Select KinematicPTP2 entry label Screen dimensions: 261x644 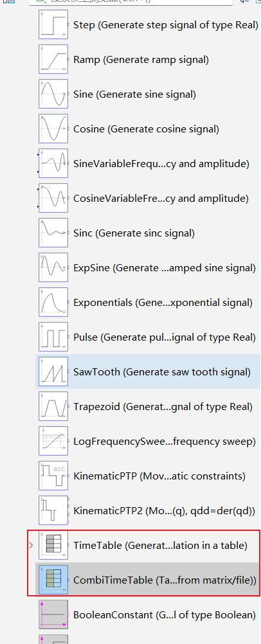click(x=165, y=510)
